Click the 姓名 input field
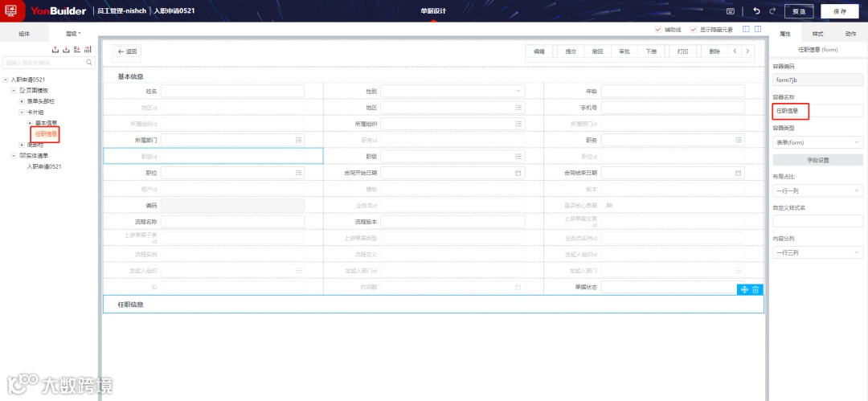This screenshot has height=401, width=868. coord(232,91)
